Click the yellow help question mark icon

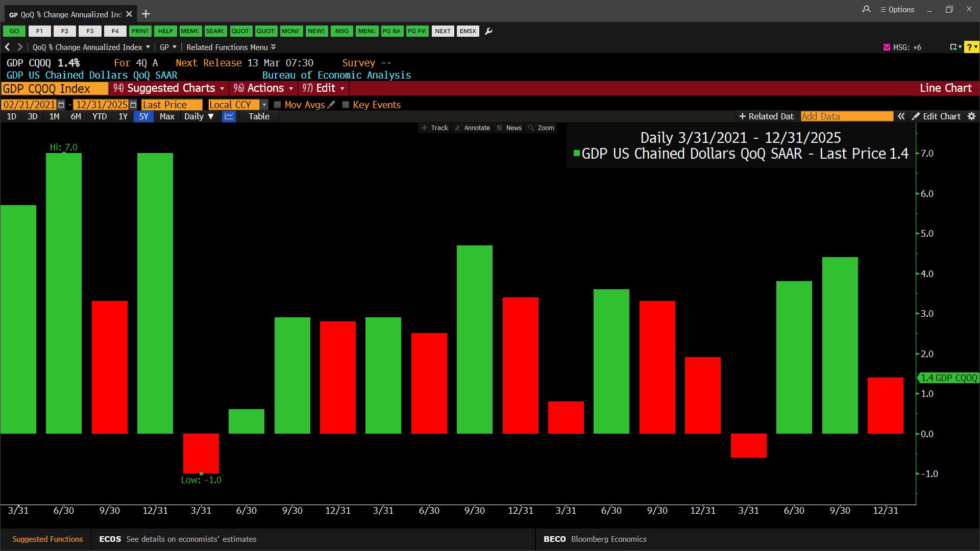tap(969, 47)
